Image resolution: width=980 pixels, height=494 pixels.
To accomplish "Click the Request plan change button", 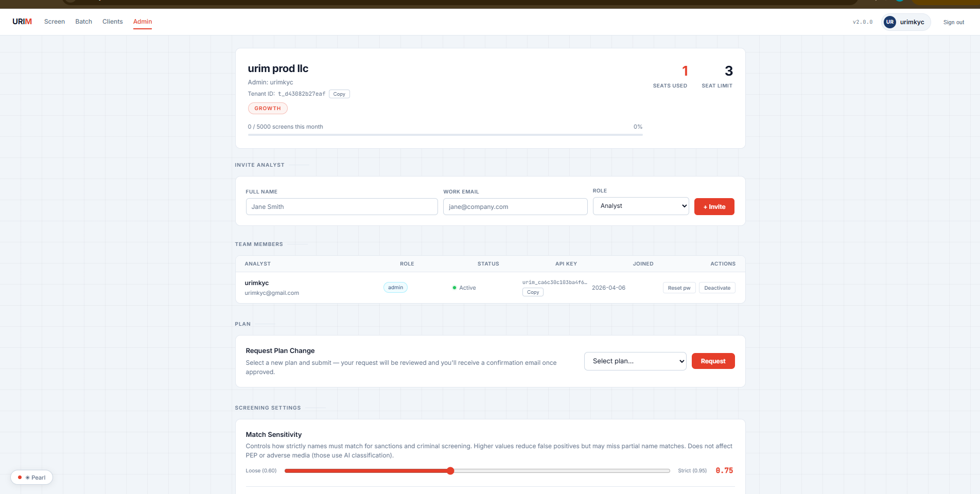I will pos(713,361).
